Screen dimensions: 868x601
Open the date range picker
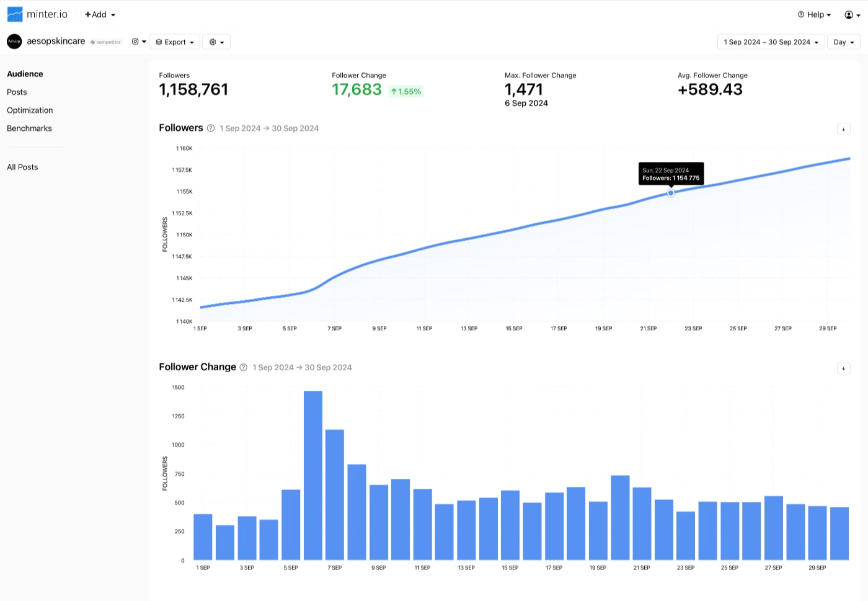coord(771,42)
